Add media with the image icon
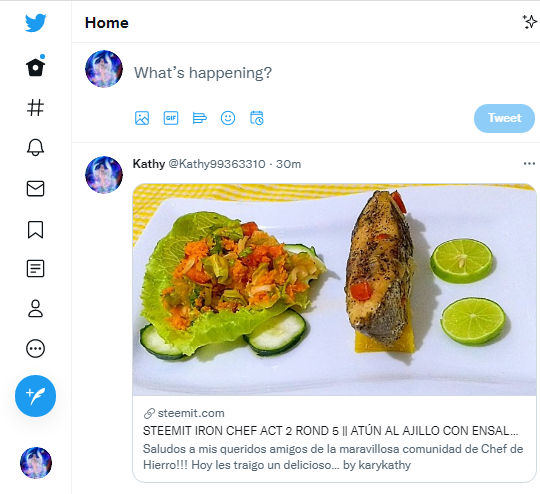Screen dimensions: 540x494 pyautogui.click(x=142, y=118)
